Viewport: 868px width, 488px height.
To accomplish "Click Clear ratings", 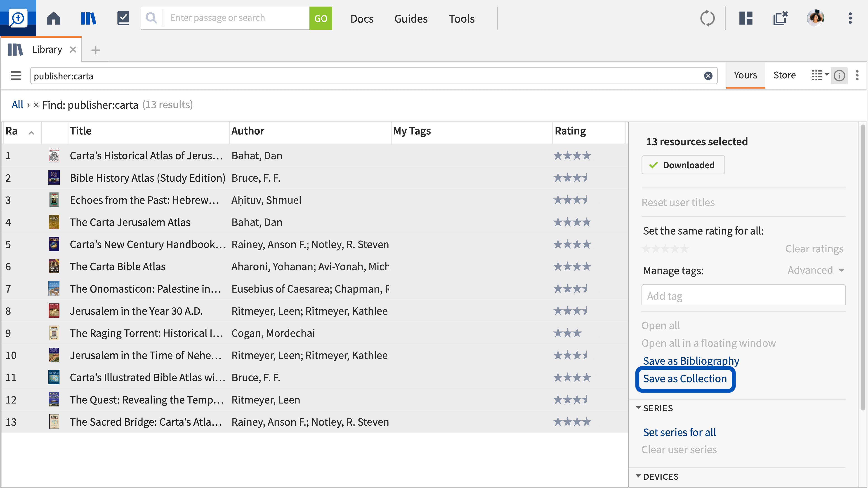I will tap(814, 249).
